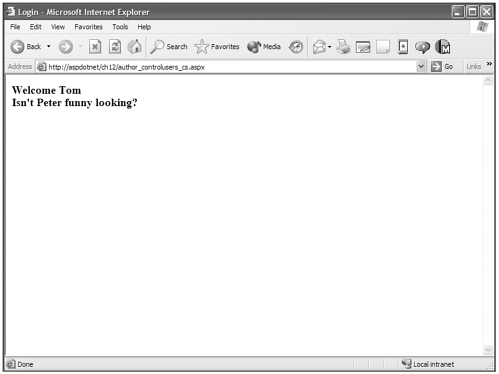499x374 pixels.
Task: Open the Search pane
Action: [x=169, y=47]
